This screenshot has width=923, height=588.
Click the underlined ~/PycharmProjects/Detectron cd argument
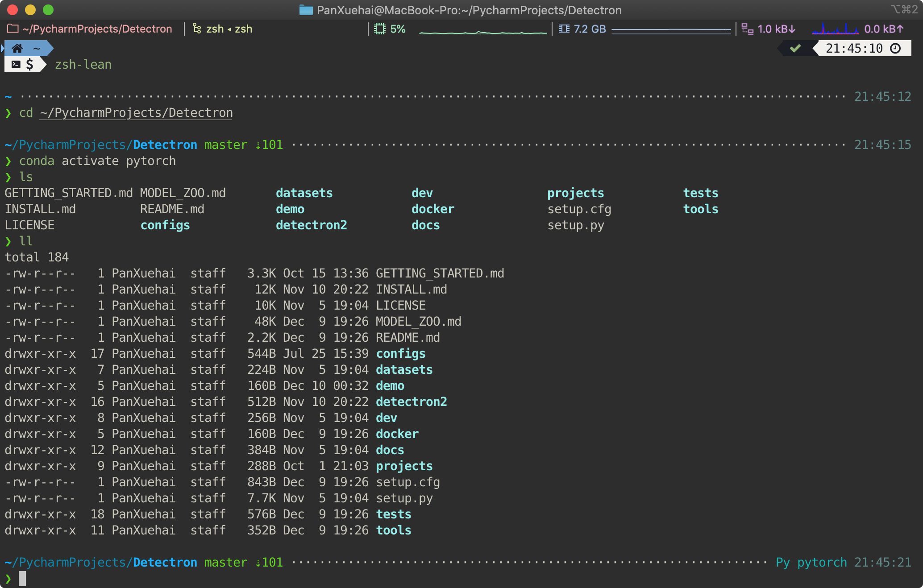coord(136,113)
